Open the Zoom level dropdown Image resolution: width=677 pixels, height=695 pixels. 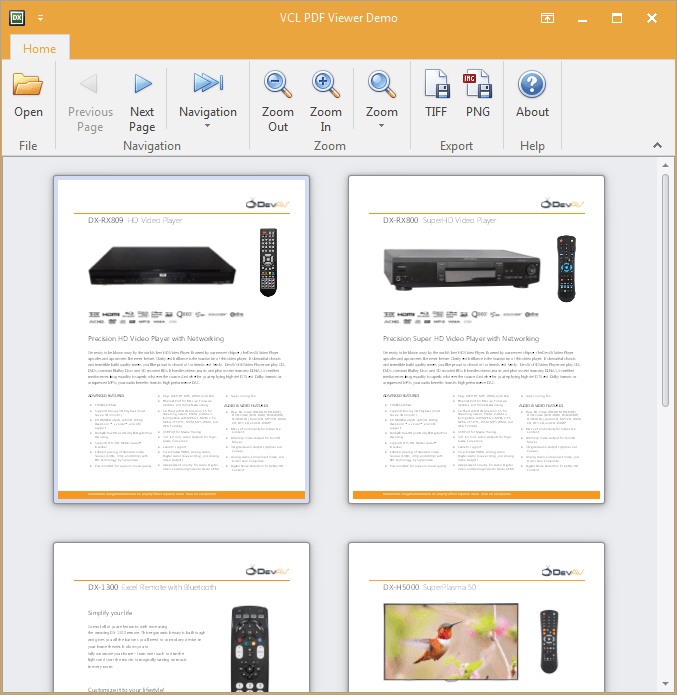[381, 102]
